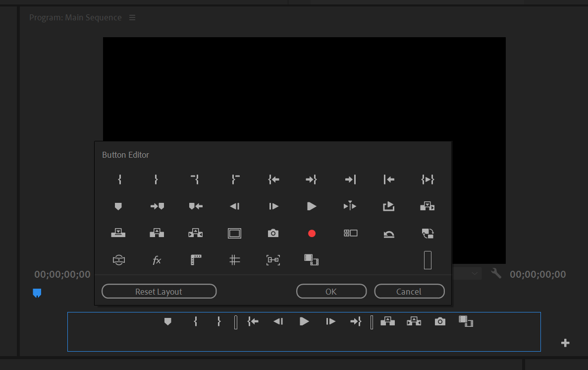Toggle the Show Guides grid icon
The width and height of the screenshot is (588, 370).
(x=234, y=260)
